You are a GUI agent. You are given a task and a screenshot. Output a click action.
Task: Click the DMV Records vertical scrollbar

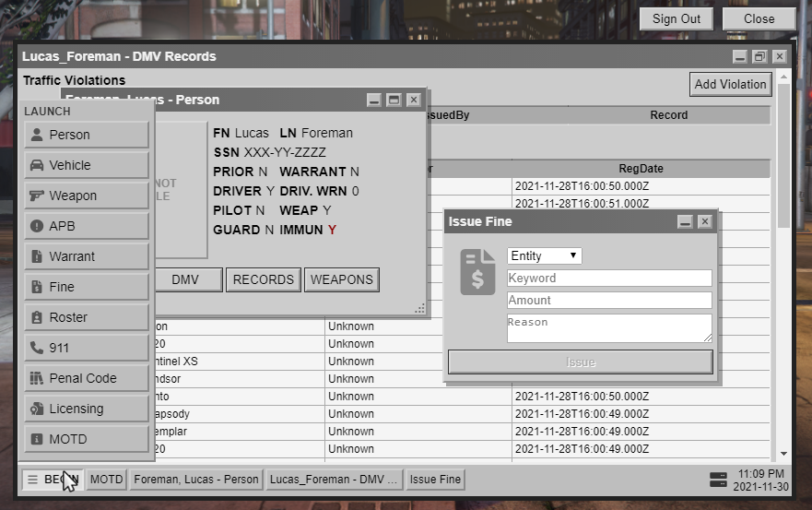pos(783,277)
